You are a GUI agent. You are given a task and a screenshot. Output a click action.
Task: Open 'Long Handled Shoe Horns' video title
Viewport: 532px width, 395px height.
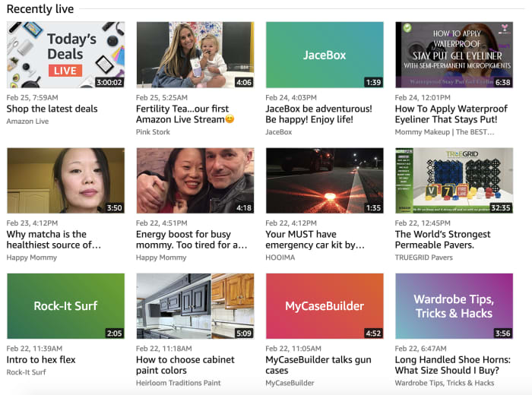click(447, 365)
